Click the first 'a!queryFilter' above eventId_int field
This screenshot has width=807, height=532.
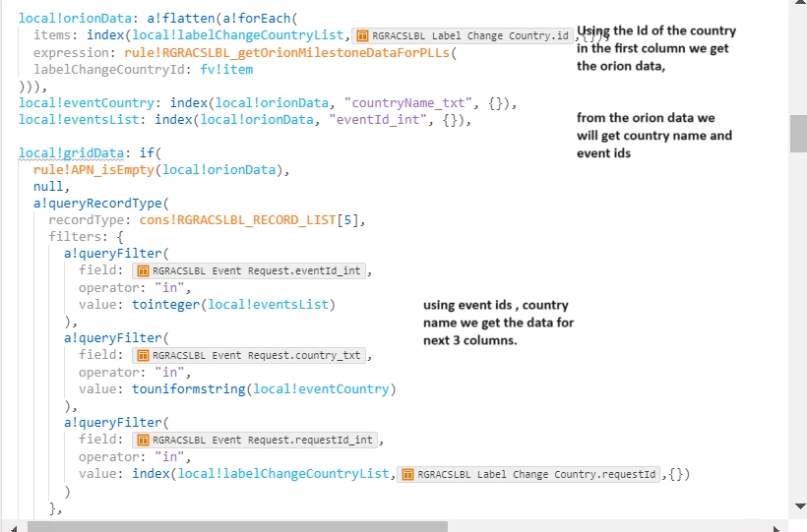[113, 254]
